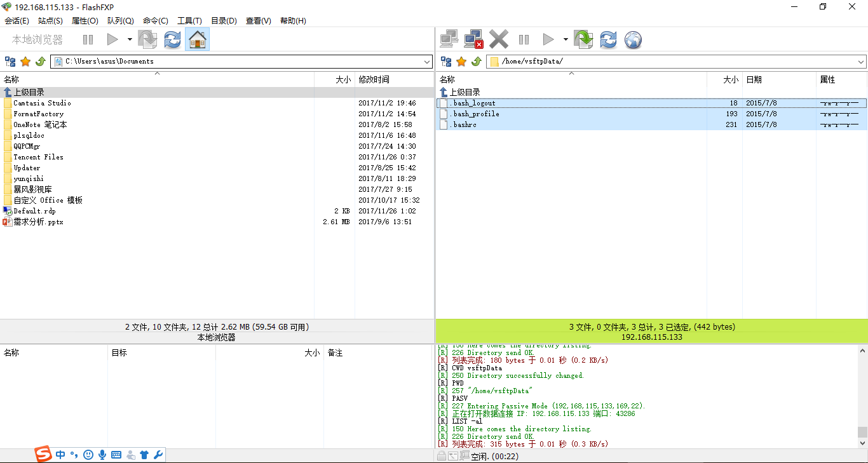Open local pane favorites star

pos(25,62)
